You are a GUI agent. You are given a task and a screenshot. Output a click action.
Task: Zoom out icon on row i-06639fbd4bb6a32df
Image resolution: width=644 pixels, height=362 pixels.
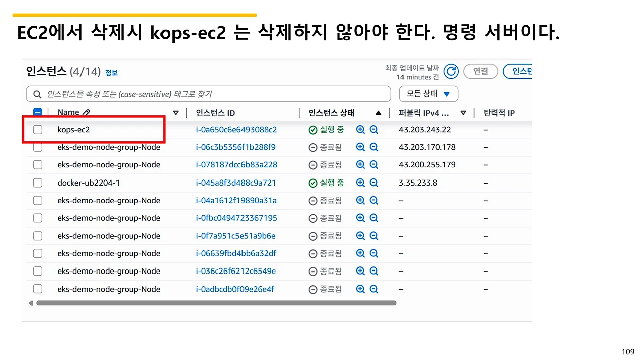point(374,253)
